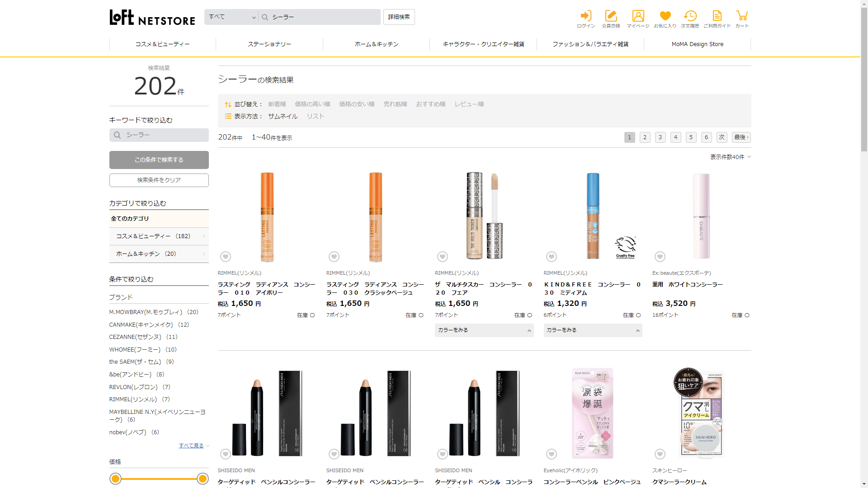Toggle favorite heart on Ex:beaute white concealer

pos(660,257)
